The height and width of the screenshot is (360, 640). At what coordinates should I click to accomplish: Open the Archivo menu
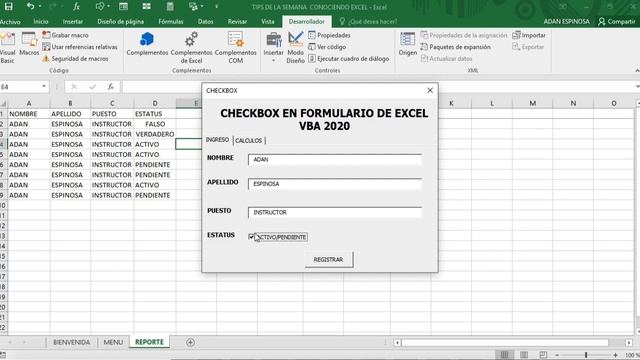click(x=10, y=22)
